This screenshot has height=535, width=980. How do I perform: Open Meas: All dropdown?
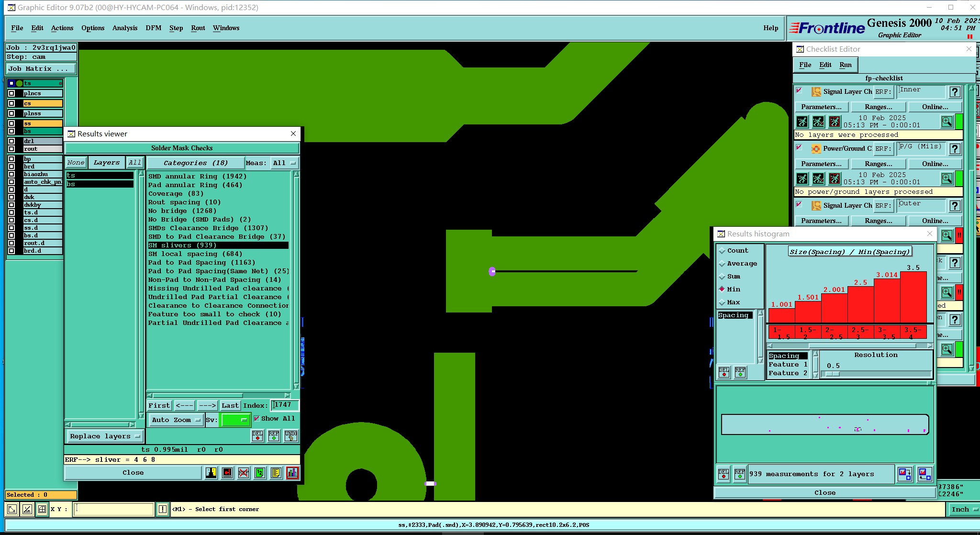[284, 163]
